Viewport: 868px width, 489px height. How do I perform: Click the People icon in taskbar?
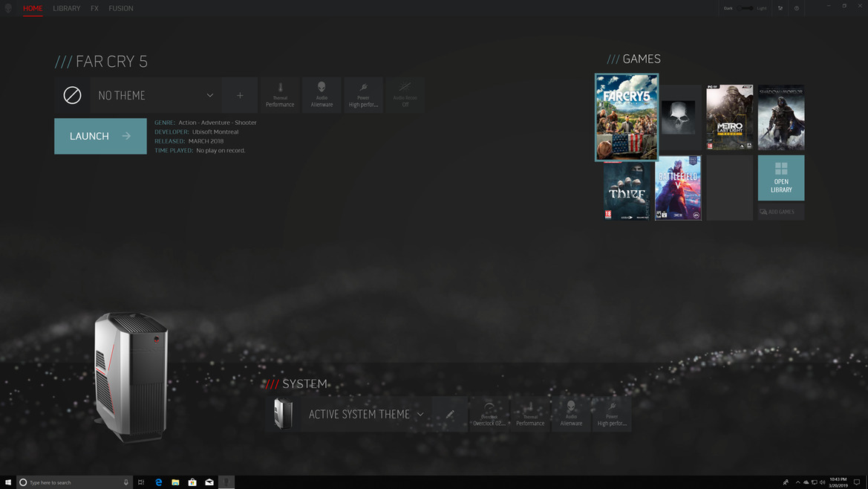point(786,482)
